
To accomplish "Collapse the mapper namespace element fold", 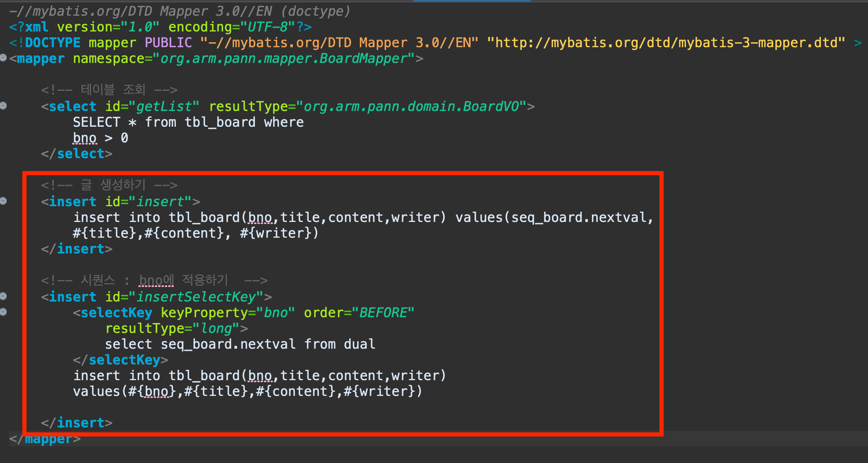I will tap(3, 58).
